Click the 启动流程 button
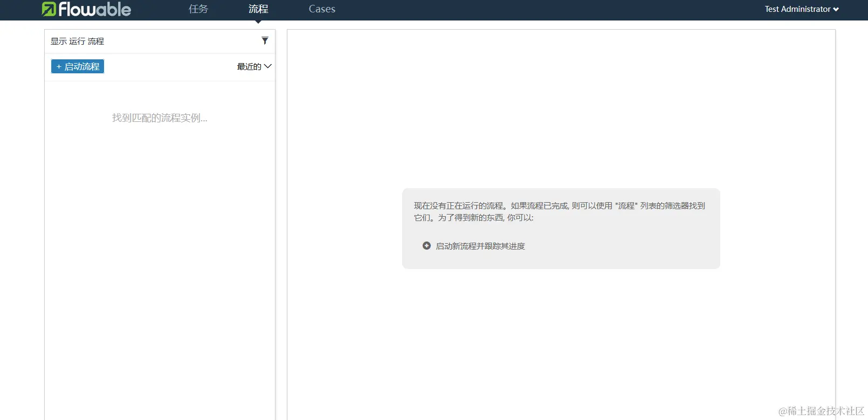 (78, 66)
